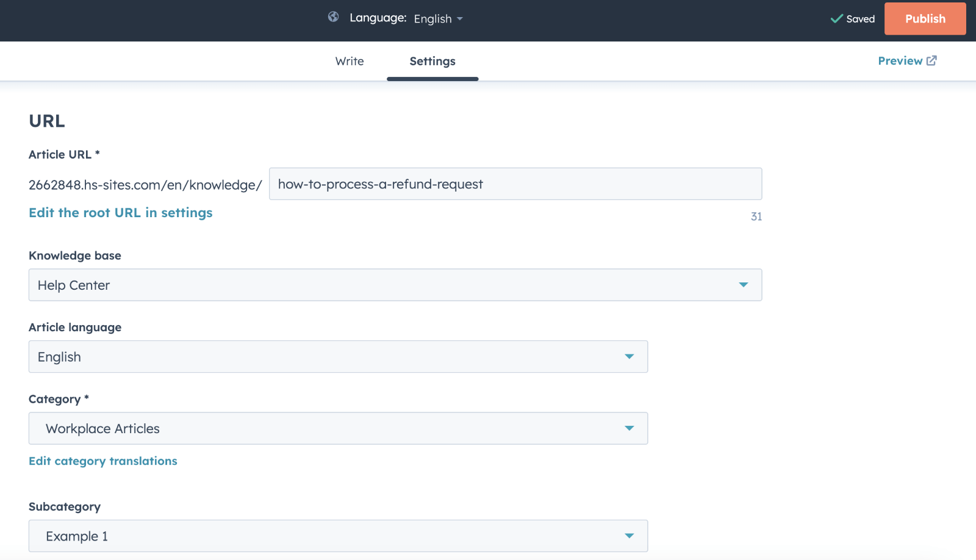The image size is (976, 560).
Task: Click into the Article URL slug field
Action: pyautogui.click(x=515, y=184)
